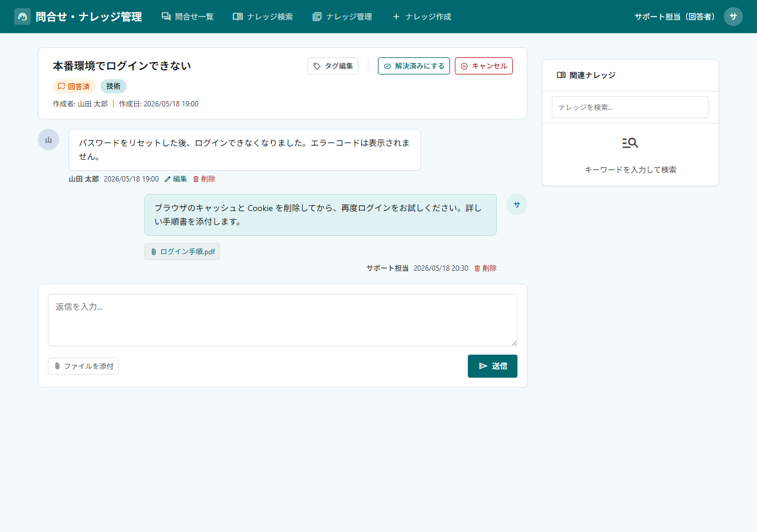757x532 pixels.
Task: Click the search-list icon in 関連ナレッジ panel
Action: [x=630, y=143]
